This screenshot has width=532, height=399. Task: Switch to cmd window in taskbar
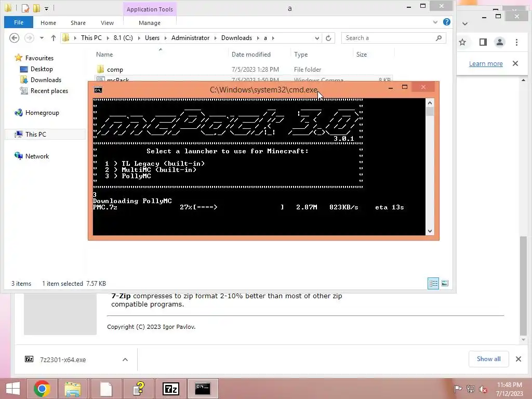tap(203, 389)
